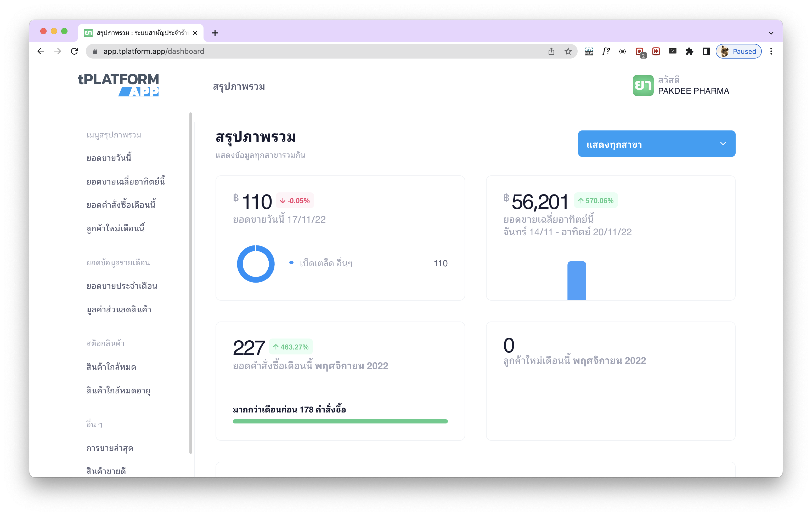This screenshot has height=516, width=812.
Task: Open การขายล่าสุด sidebar link
Action: (x=110, y=448)
